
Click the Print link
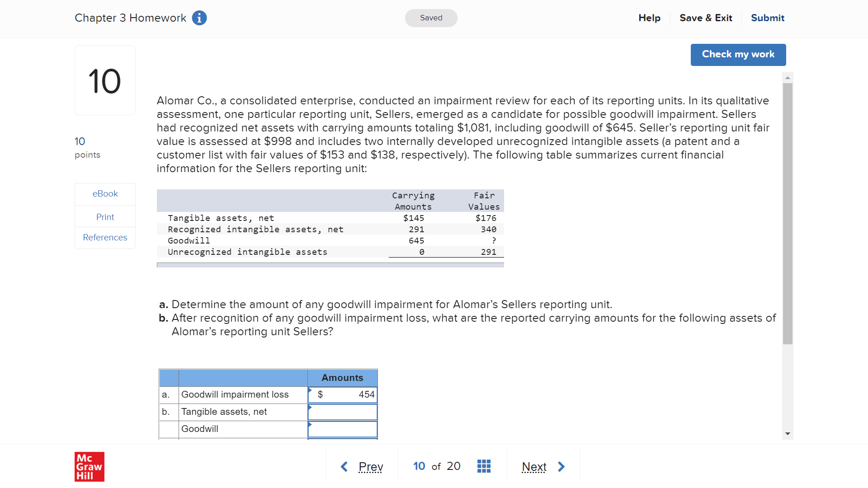(105, 217)
